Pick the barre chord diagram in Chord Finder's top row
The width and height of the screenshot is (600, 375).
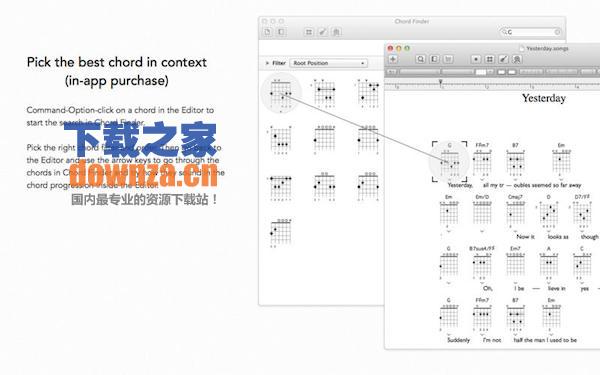[324, 93]
